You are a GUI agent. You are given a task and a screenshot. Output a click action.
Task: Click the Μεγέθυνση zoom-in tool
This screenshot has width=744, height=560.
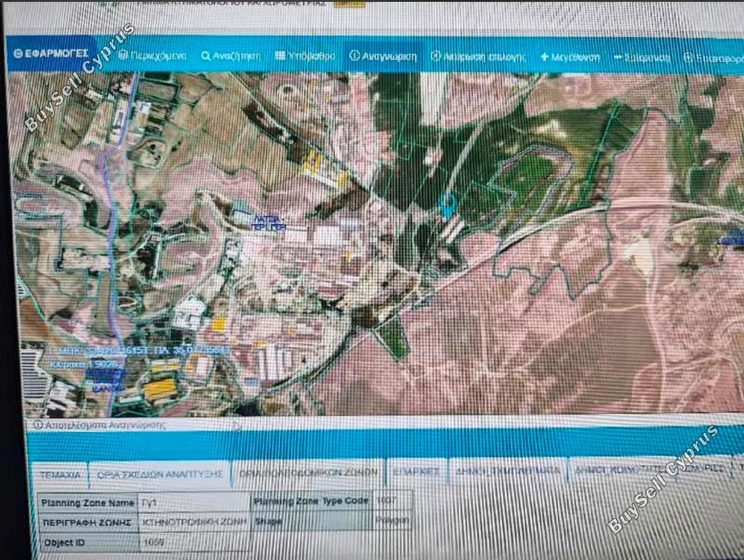pyautogui.click(x=570, y=57)
